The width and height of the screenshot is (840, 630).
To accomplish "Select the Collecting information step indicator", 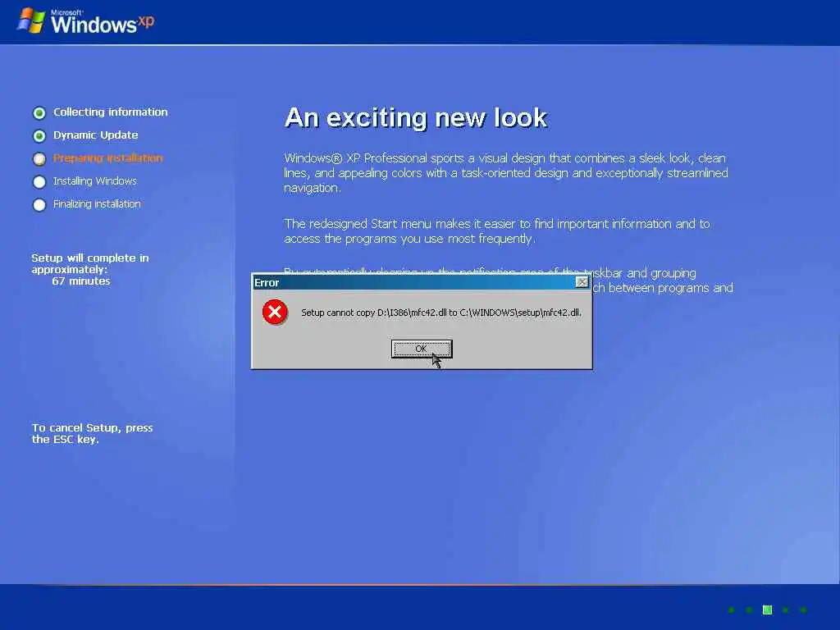I will 39,112.
